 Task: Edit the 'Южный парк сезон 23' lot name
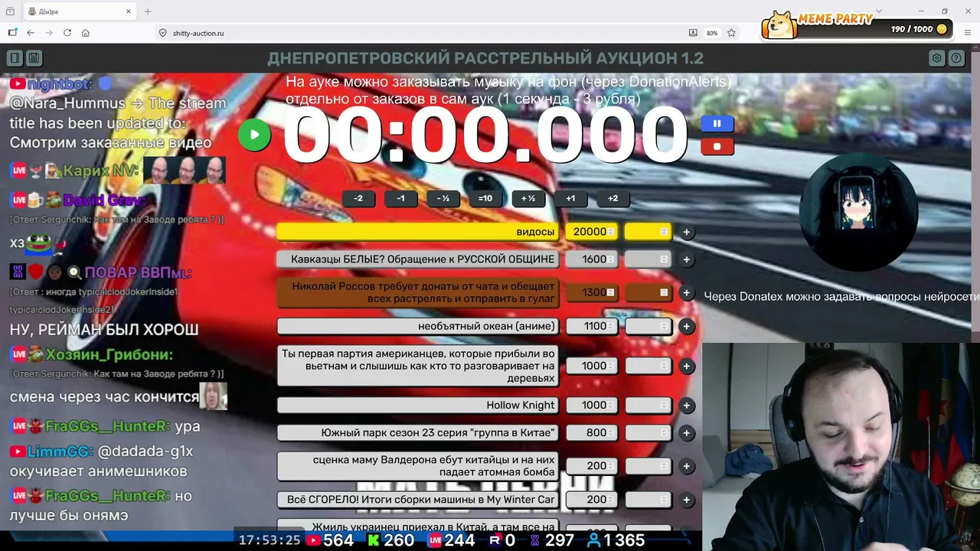coord(418,433)
